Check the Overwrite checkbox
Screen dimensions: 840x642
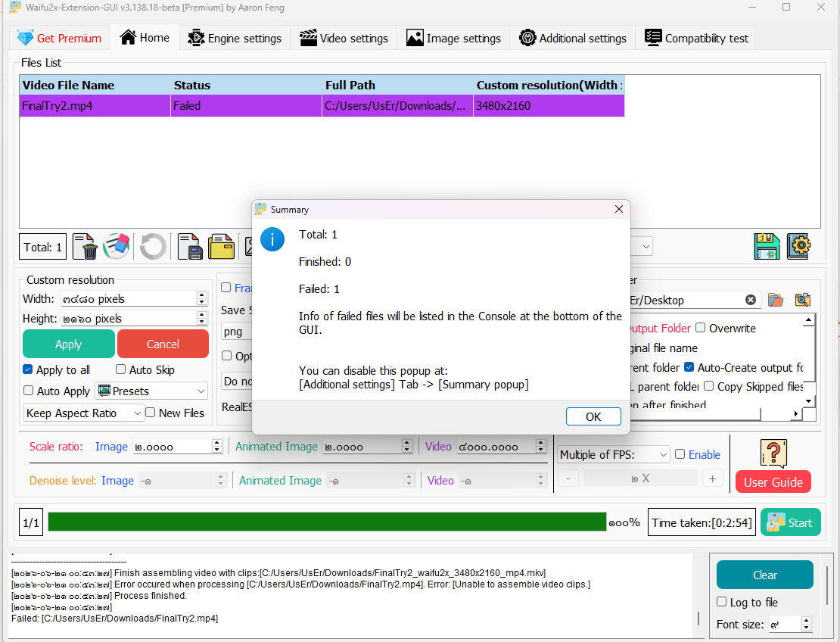pos(700,327)
